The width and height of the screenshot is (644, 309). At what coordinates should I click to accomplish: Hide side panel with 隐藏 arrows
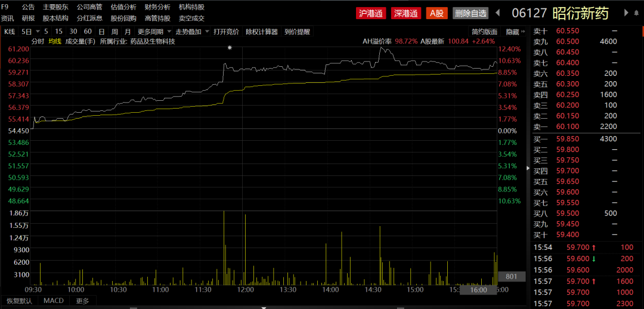click(515, 32)
